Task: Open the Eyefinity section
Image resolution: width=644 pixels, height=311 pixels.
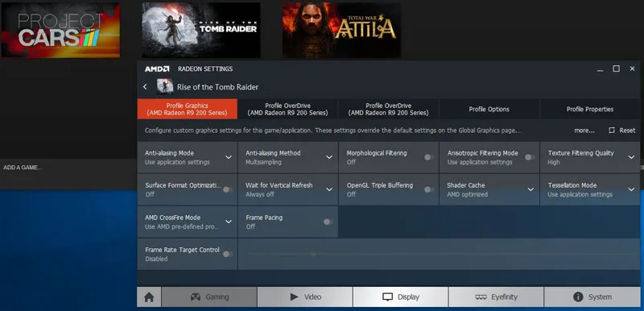Action: point(496,297)
